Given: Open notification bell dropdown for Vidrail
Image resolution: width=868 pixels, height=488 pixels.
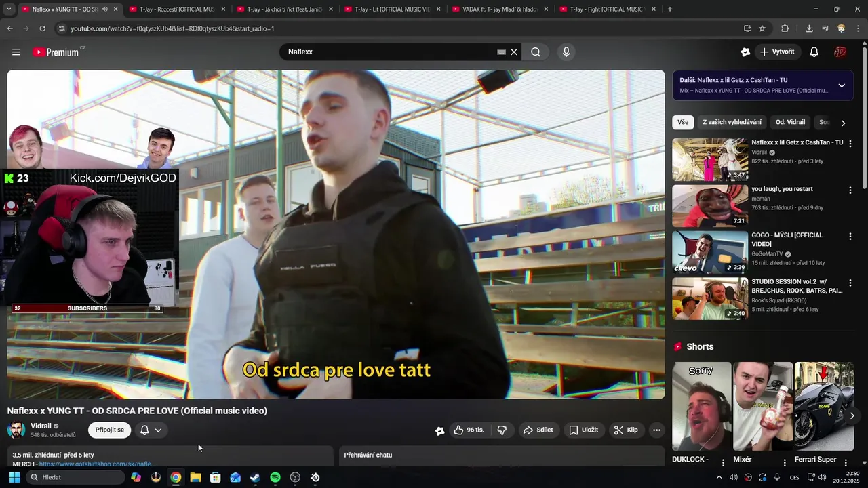Looking at the screenshot, I should click(x=151, y=430).
